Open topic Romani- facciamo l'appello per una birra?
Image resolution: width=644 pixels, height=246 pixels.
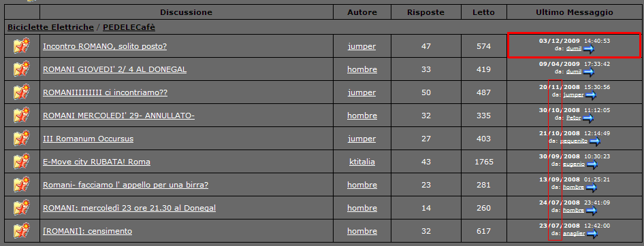click(x=126, y=185)
